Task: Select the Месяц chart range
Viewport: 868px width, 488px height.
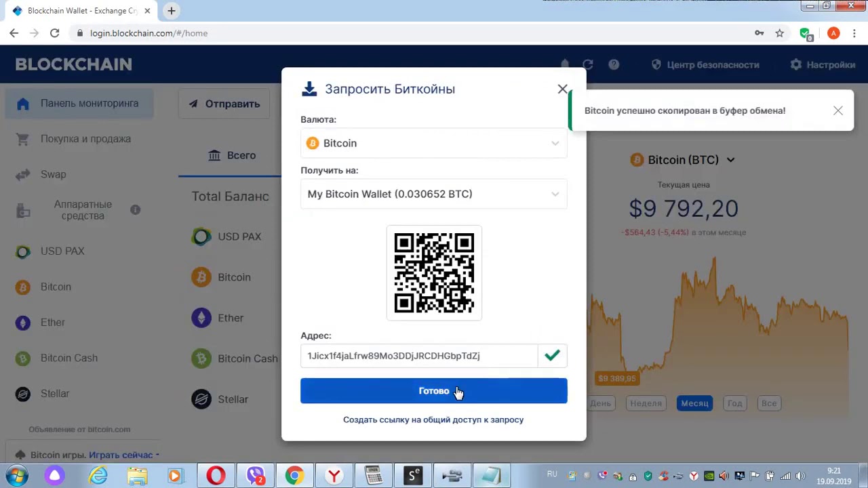Action: (694, 403)
